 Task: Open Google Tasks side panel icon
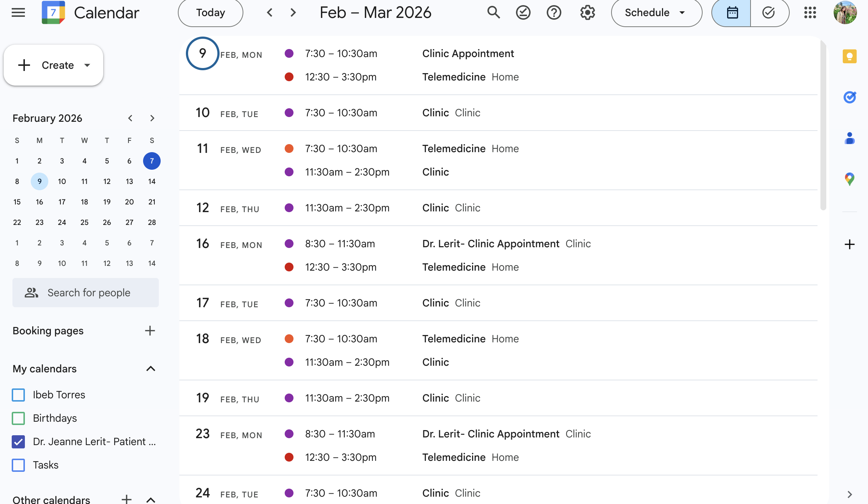849,97
